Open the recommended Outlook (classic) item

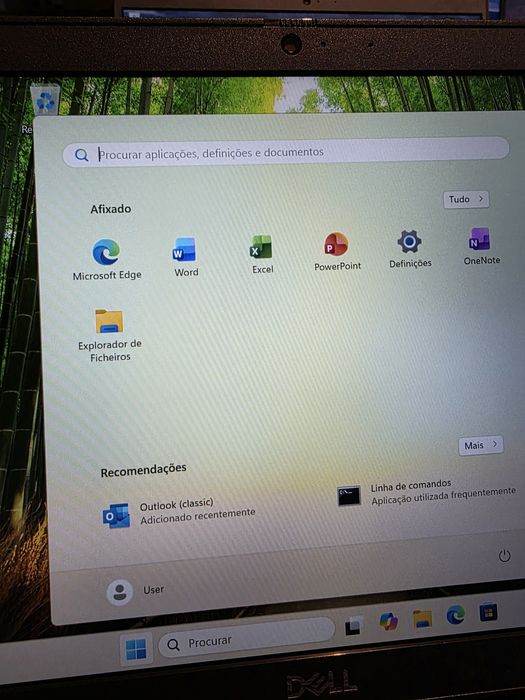[x=179, y=513]
